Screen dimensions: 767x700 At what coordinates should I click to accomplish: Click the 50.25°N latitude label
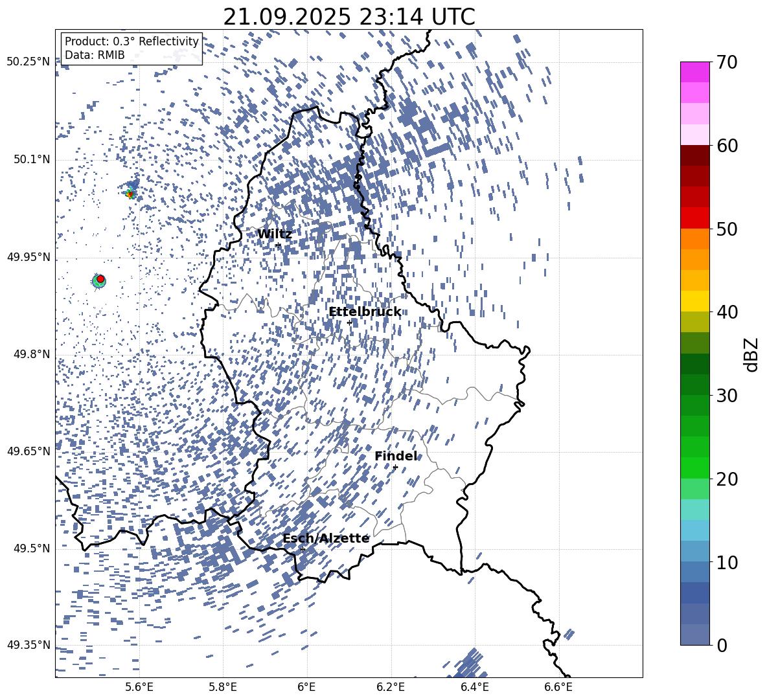[x=29, y=62]
